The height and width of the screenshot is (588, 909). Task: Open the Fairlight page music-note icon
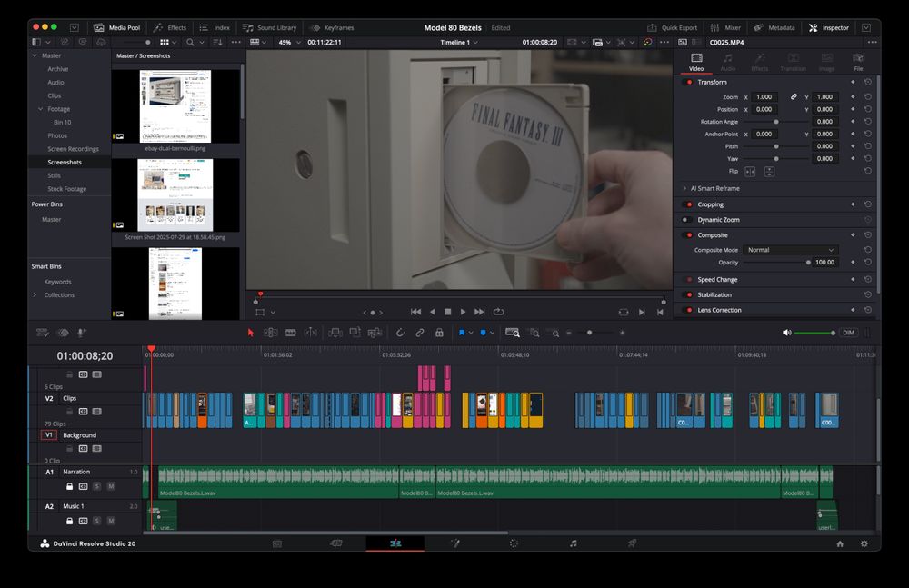click(573, 543)
